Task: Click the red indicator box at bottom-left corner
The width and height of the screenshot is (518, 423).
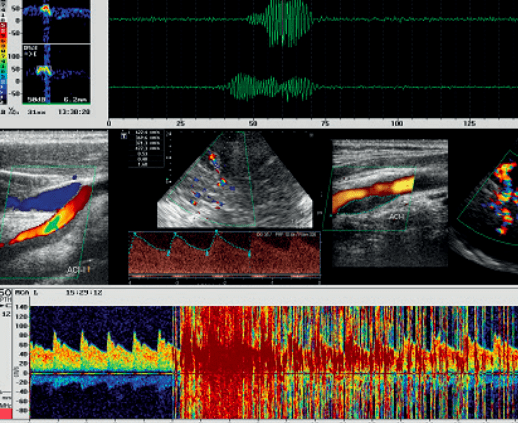Action: click(6, 414)
